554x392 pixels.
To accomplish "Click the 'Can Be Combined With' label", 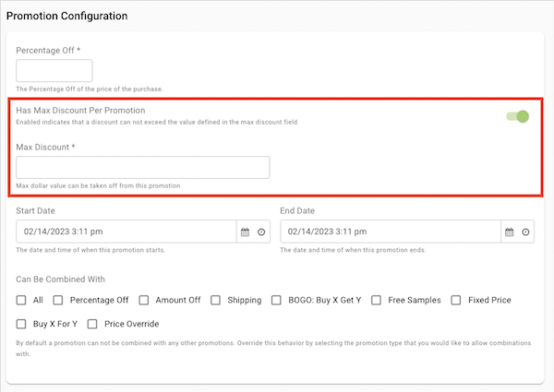I will 60,279.
